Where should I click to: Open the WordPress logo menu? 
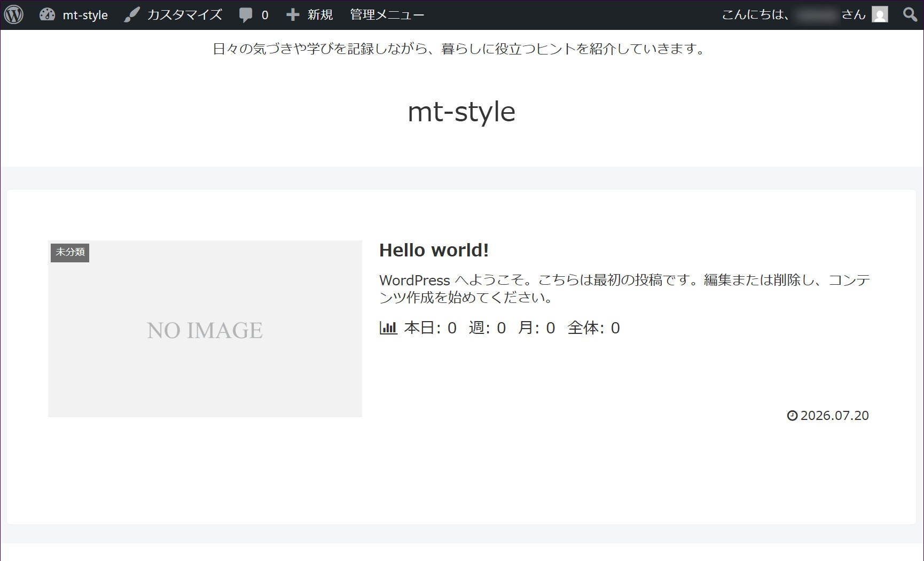coord(14,14)
